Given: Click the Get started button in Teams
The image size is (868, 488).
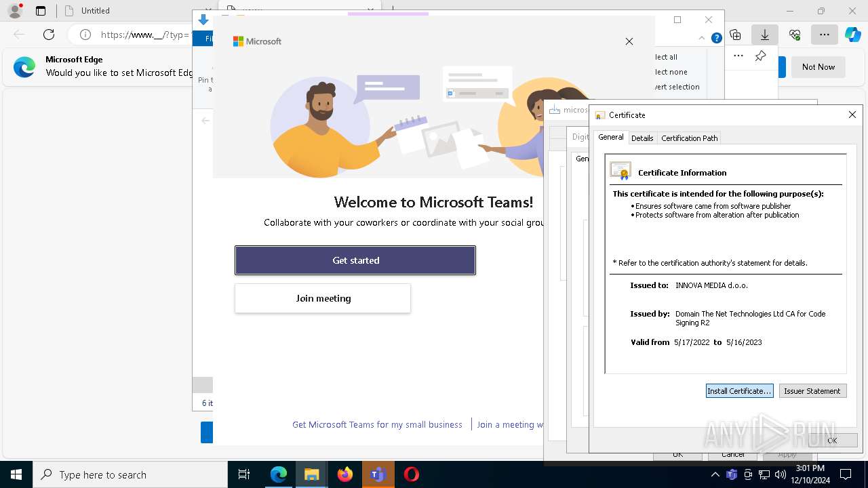Looking at the screenshot, I should coord(355,260).
